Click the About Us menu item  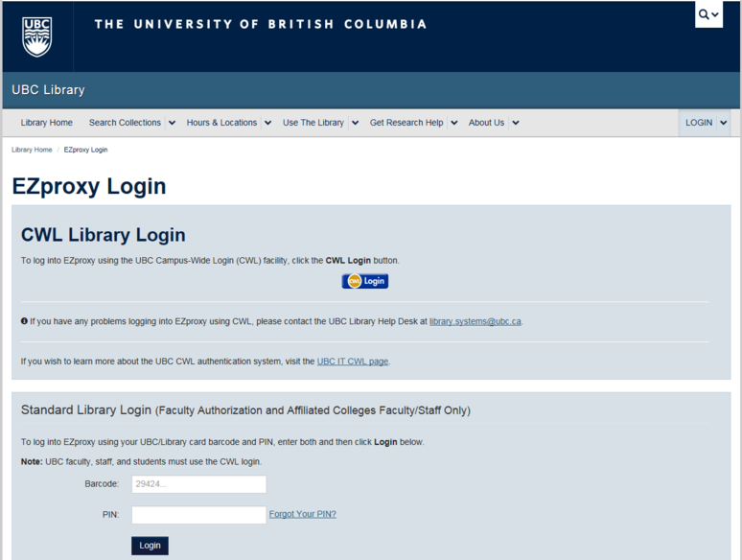click(486, 123)
